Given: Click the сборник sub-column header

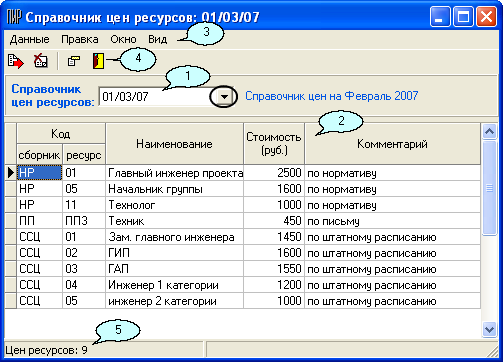Looking at the screenshot, I should tap(39, 155).
